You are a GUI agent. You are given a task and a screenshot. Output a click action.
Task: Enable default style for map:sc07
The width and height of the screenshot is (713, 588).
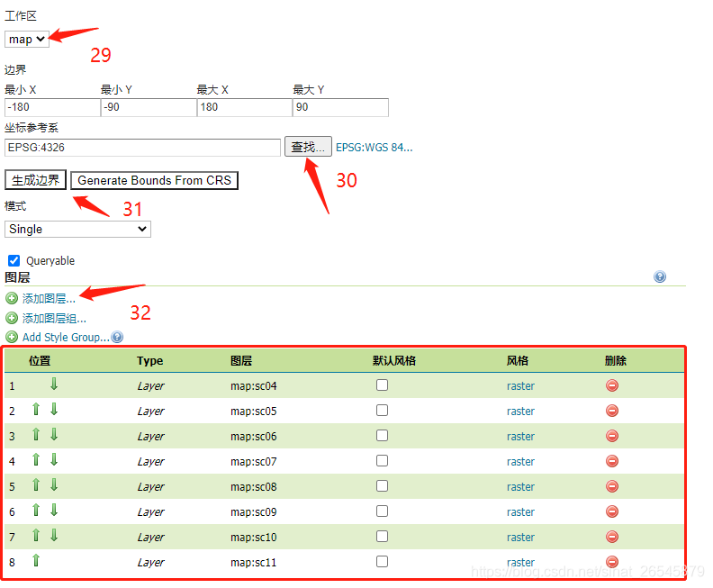point(382,461)
